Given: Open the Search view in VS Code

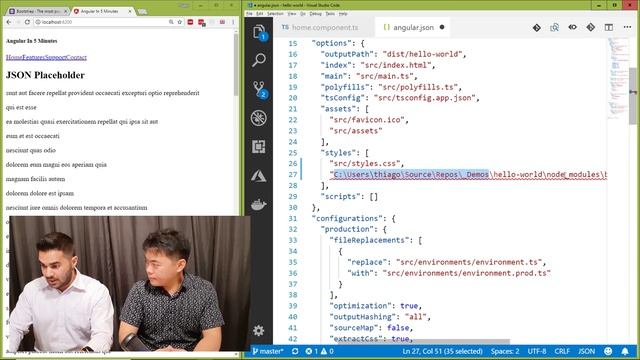Looking at the screenshot, I should point(259,60).
